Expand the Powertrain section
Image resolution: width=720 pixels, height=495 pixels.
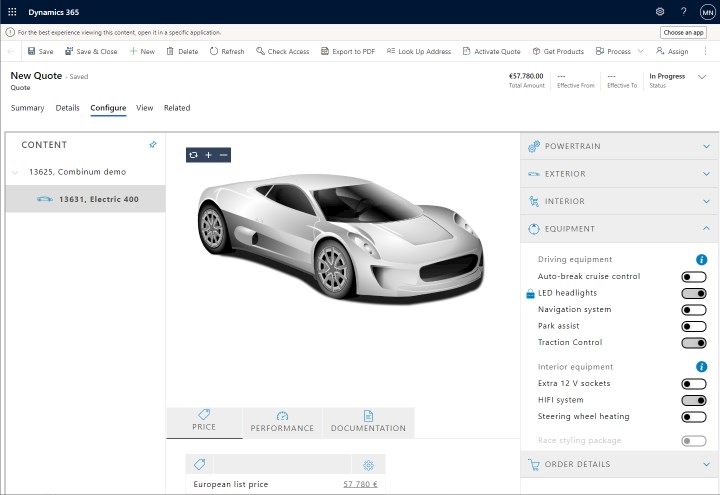point(620,146)
